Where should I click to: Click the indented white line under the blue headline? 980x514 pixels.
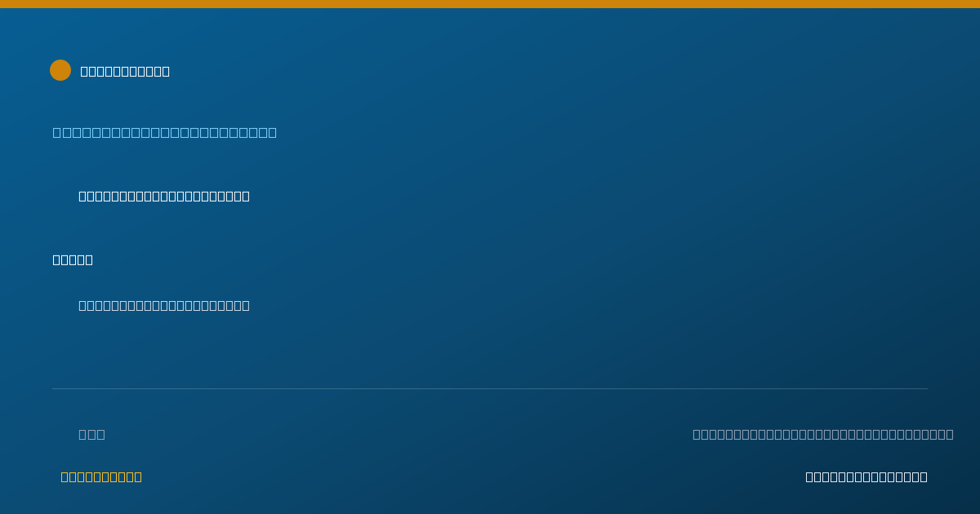[164, 196]
